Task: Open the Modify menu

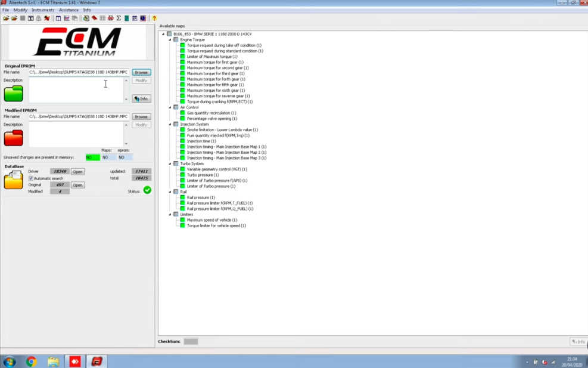Action: coord(20,10)
